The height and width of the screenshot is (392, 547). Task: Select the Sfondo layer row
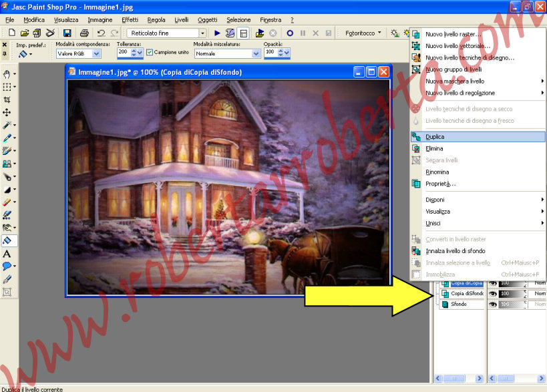[x=462, y=305]
